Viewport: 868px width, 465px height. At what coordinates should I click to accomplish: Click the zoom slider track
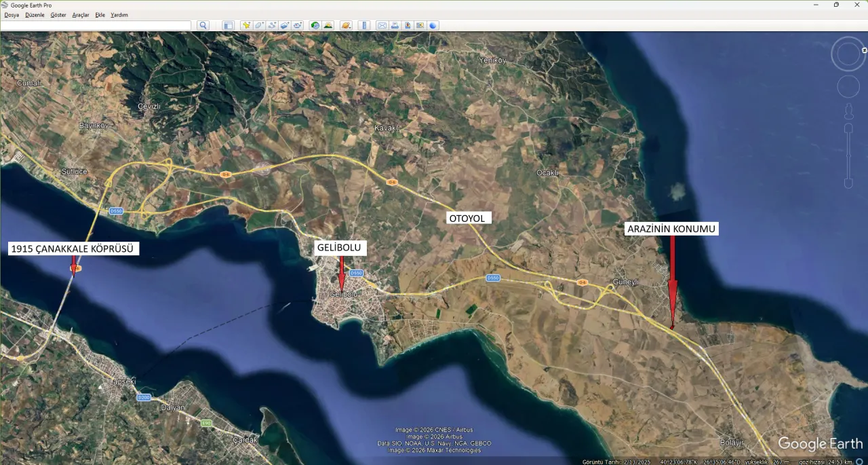pos(848,156)
